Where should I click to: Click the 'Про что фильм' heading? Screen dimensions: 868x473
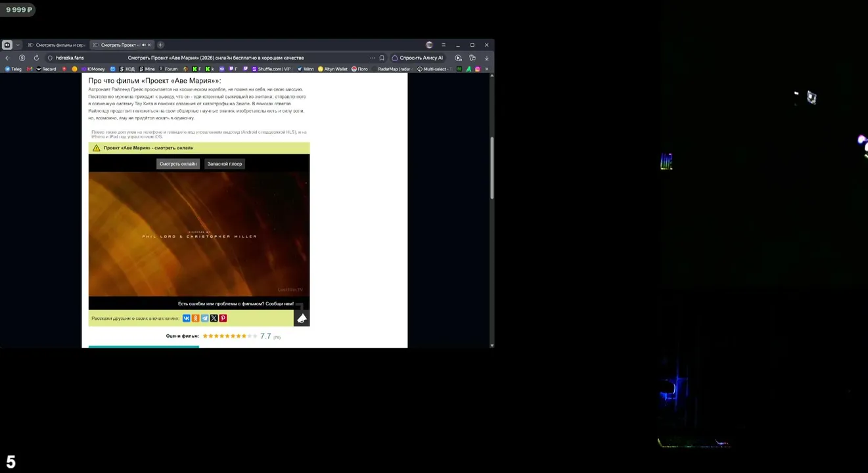pos(154,81)
